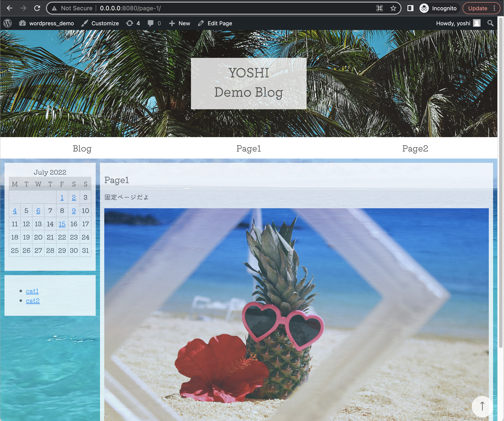The height and width of the screenshot is (421, 504).
Task: Click the Not Secure warning icon
Action: point(54,8)
